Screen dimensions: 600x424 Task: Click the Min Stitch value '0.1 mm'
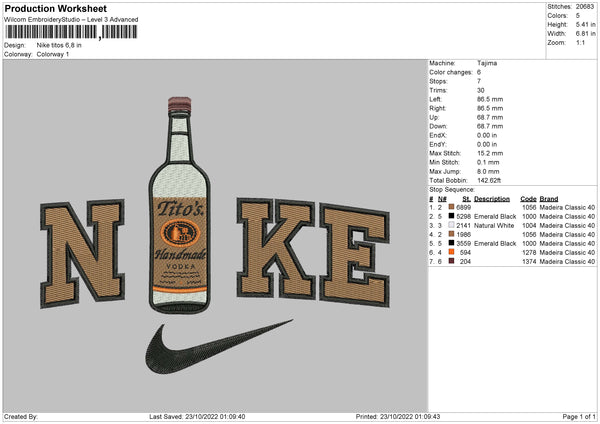[x=488, y=162]
